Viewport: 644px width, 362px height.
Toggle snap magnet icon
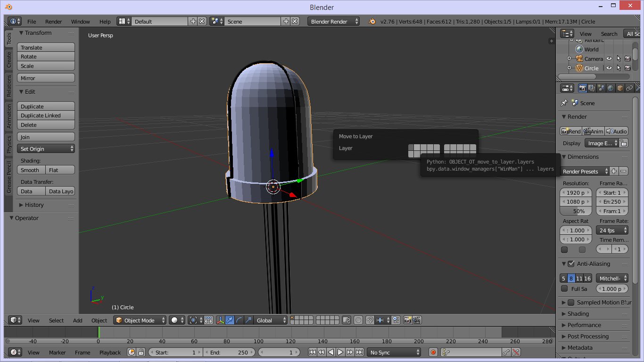(370, 320)
